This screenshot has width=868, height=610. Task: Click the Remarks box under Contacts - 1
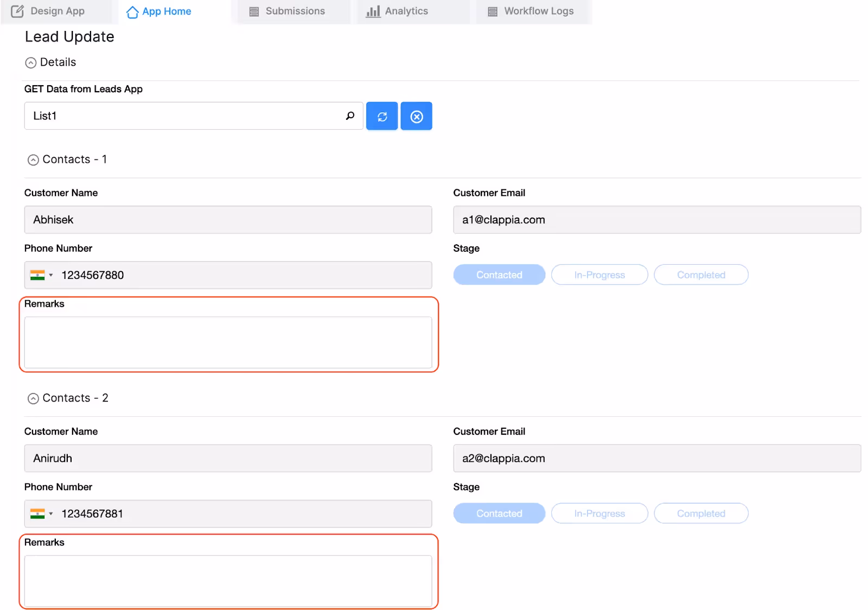pos(228,342)
